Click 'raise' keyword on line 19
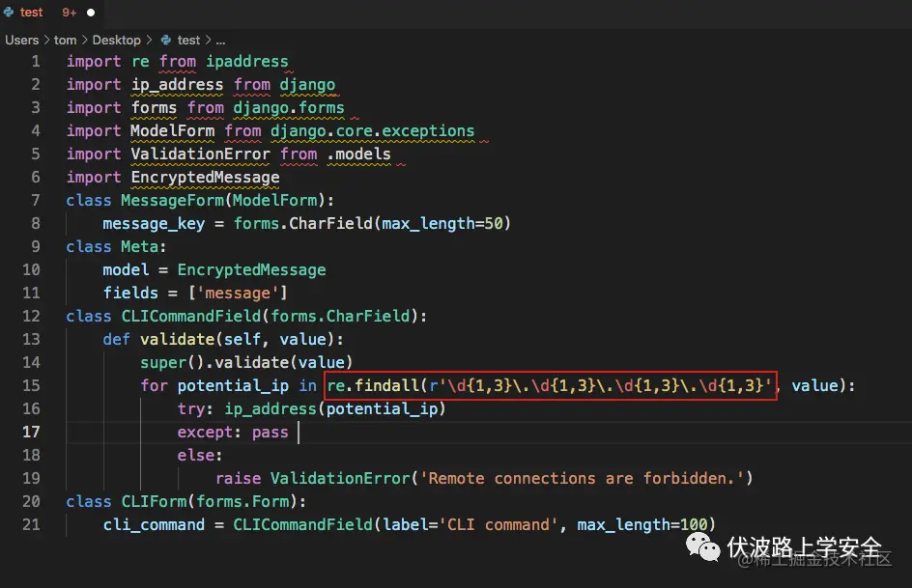 click(x=238, y=479)
